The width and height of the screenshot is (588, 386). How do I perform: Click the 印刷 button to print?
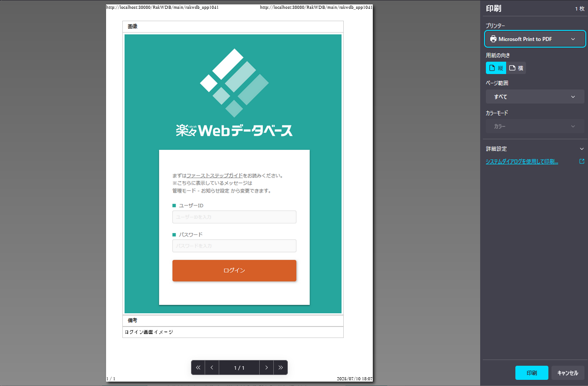[532, 372]
